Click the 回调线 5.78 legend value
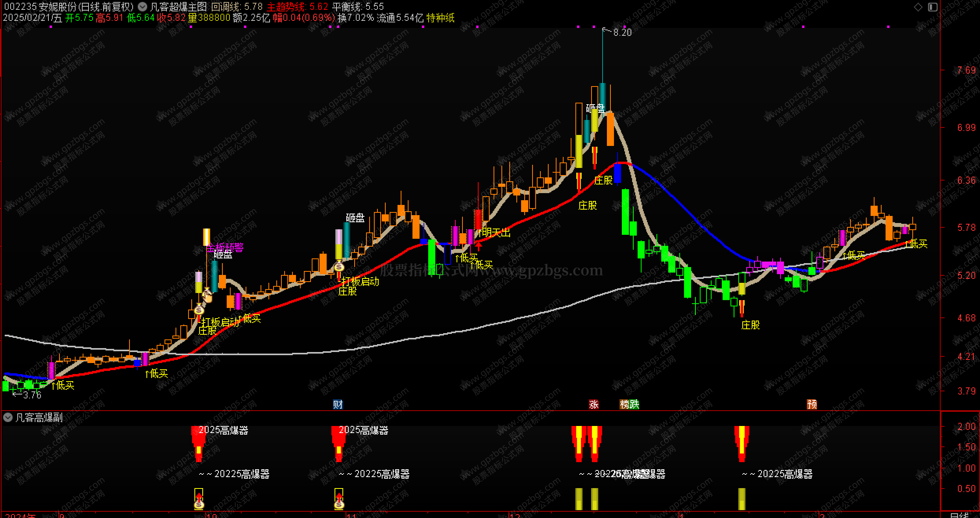Viewport: 980px width, 518px height. (237, 7)
